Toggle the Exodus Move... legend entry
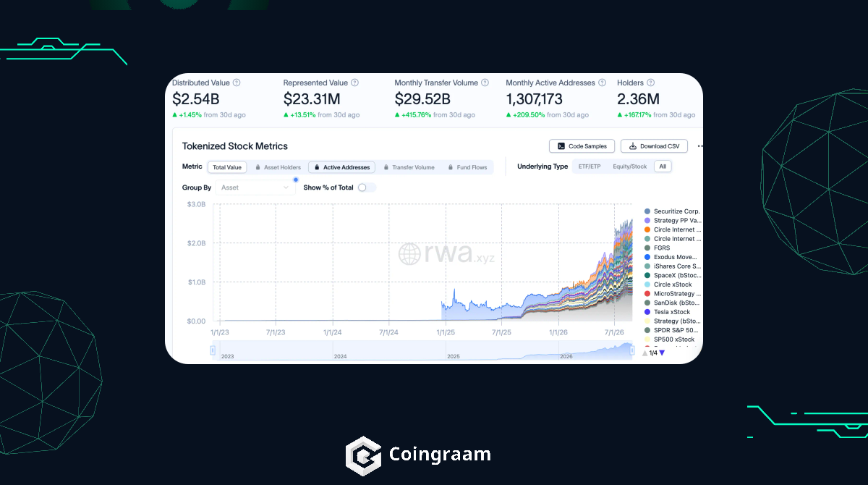The width and height of the screenshot is (868, 485). click(672, 257)
